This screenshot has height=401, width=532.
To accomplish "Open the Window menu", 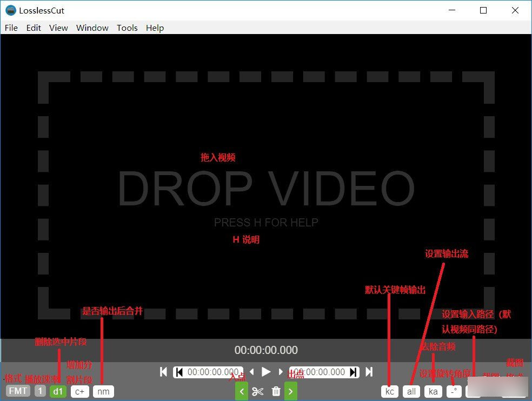I will (x=92, y=28).
